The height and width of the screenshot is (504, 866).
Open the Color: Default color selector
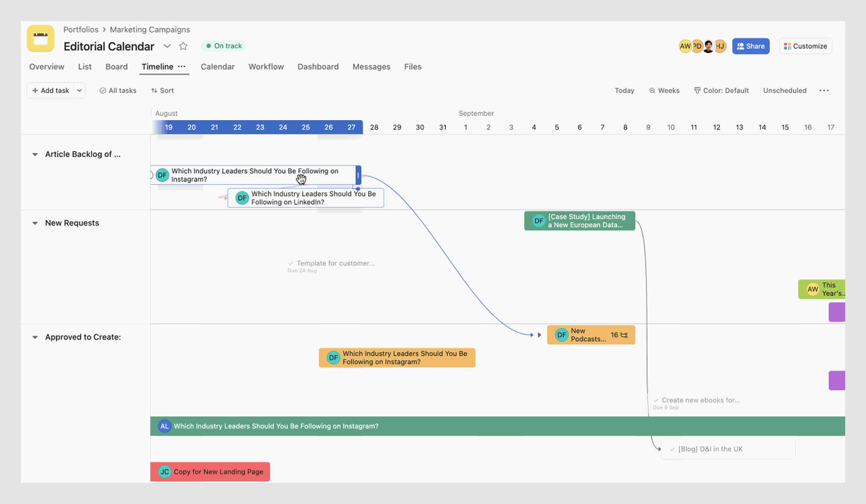[x=721, y=90]
